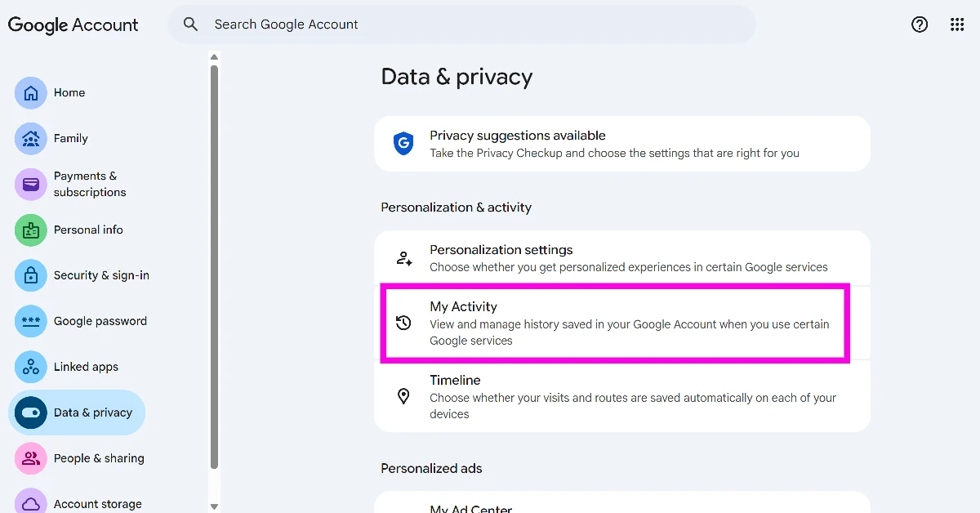The width and height of the screenshot is (980, 513).
Task: Open the Home menu item
Action: coord(77,92)
